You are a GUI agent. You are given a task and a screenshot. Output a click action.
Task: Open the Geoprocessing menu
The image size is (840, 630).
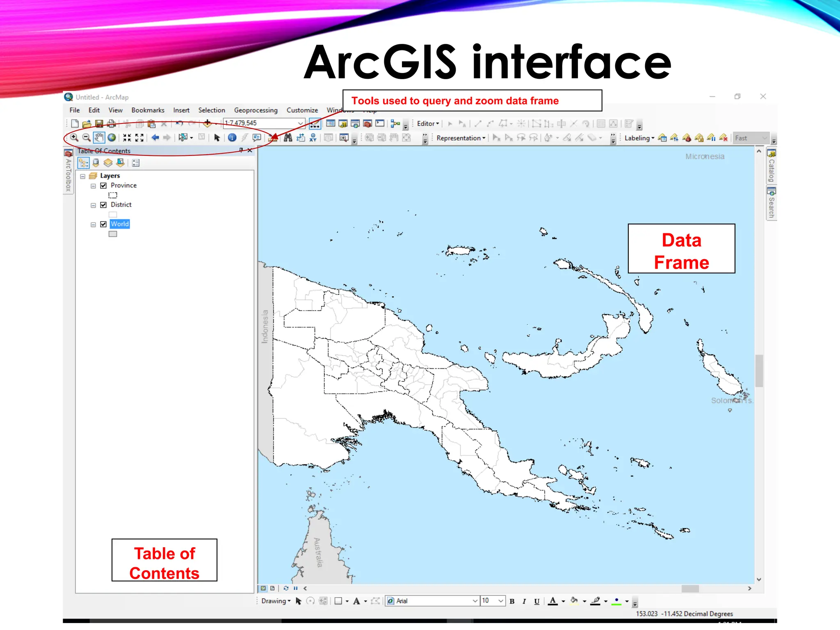[256, 110]
